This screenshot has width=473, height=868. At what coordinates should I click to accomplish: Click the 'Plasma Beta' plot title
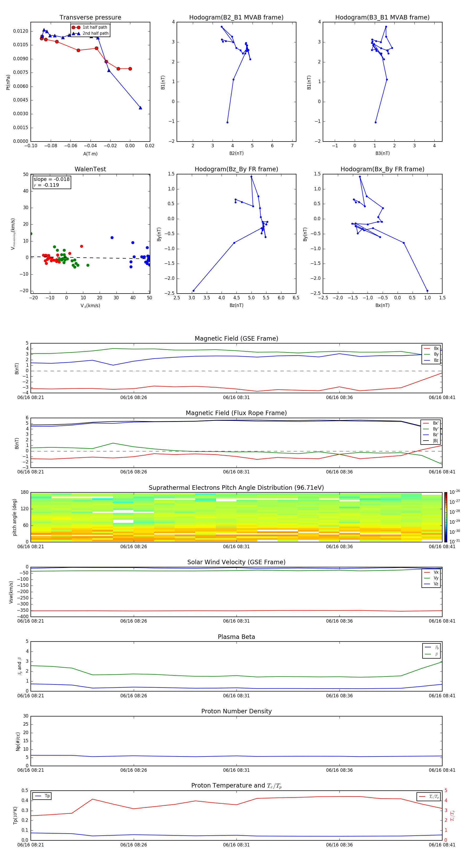point(236,637)
